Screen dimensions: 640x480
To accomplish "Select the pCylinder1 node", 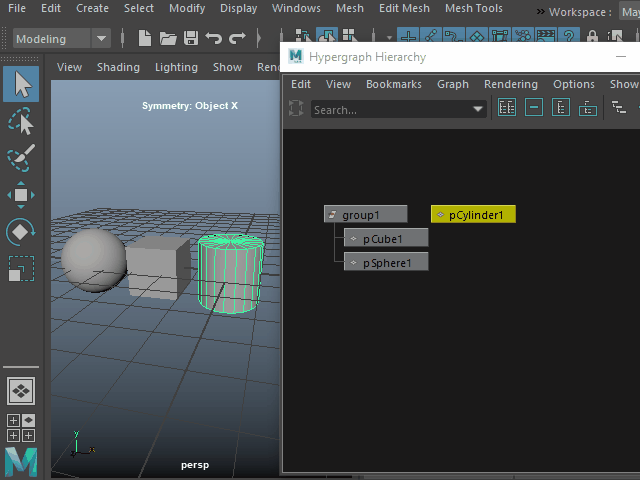I will point(474,214).
